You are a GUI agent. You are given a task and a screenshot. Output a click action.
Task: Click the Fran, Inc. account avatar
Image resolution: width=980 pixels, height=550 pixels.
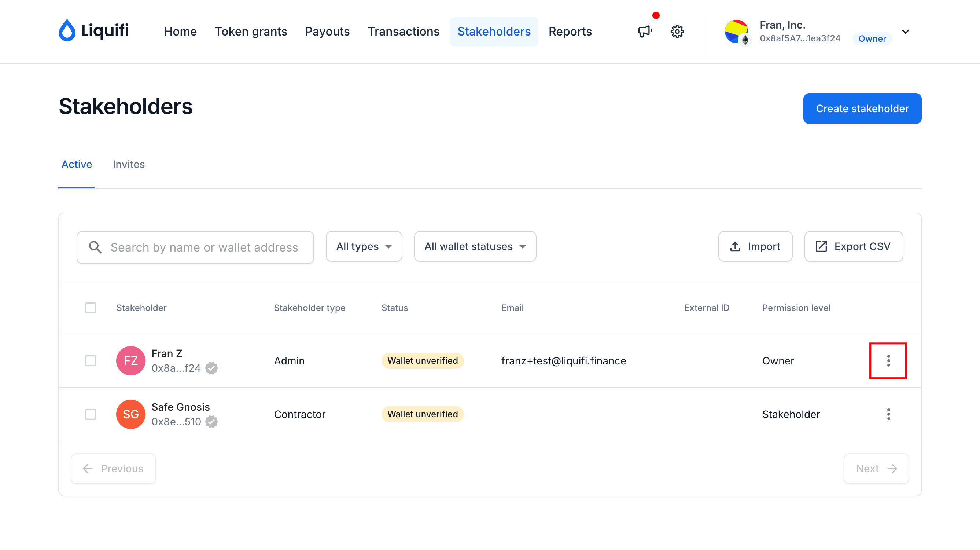pos(737,32)
